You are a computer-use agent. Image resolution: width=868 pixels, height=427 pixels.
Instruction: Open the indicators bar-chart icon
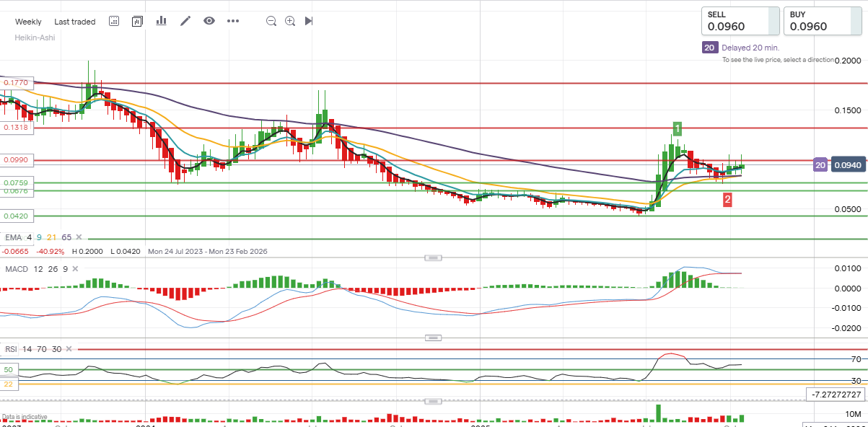pos(161,21)
